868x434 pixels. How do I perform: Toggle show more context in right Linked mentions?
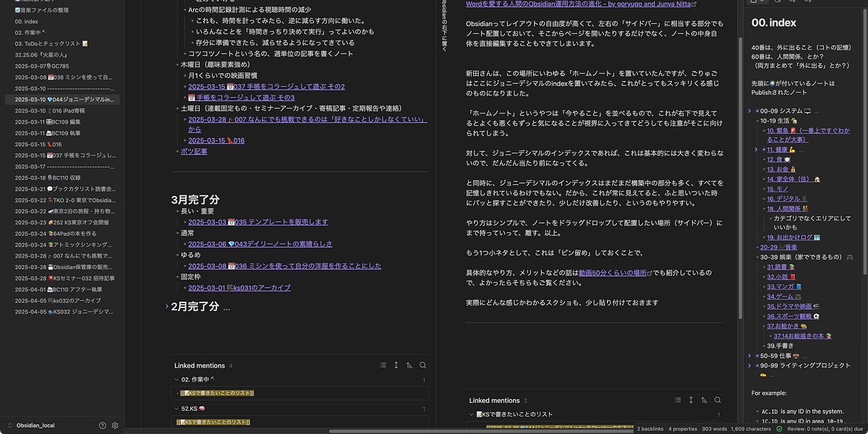[691, 400]
